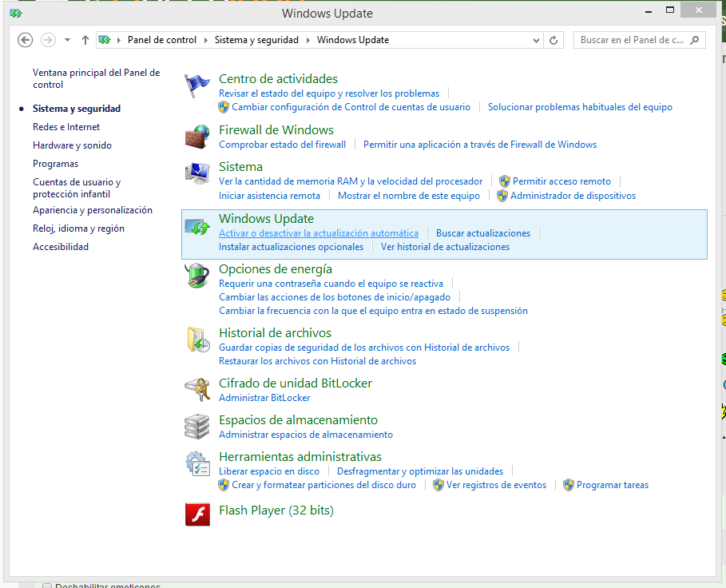Open Iniciar asistencia remota link
Image resolution: width=726 pixels, height=588 pixels.
[269, 196]
